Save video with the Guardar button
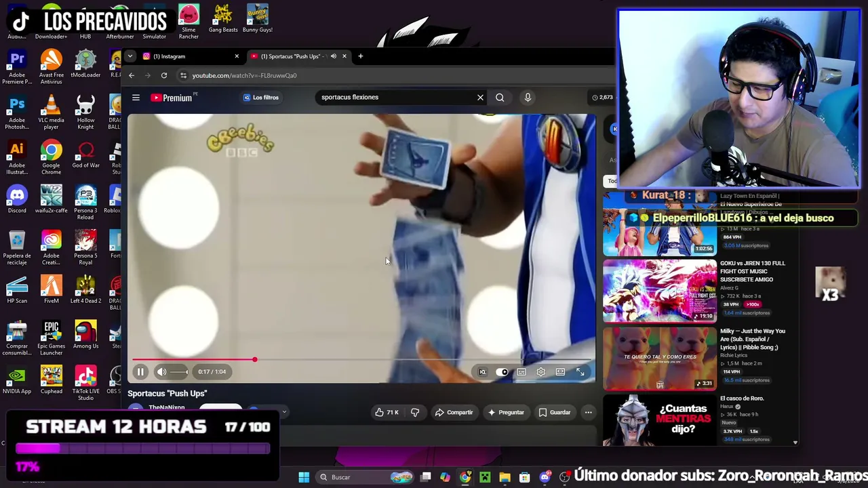 click(x=554, y=412)
